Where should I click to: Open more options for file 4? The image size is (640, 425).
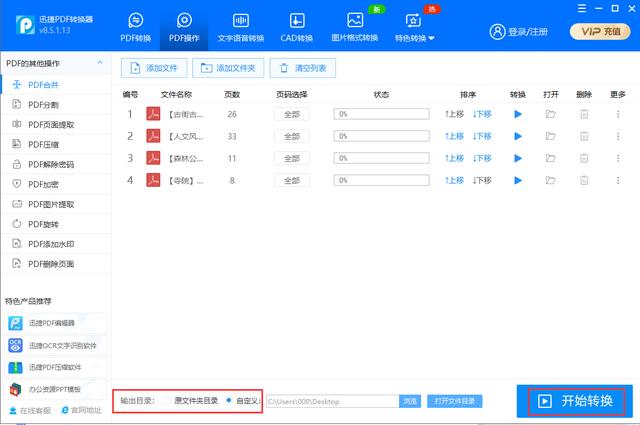coord(618,180)
